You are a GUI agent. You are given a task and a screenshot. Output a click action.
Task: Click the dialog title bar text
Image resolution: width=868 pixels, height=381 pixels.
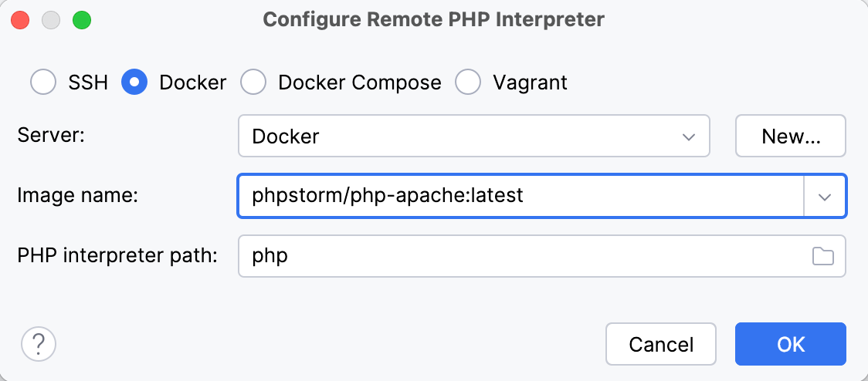[433, 20]
